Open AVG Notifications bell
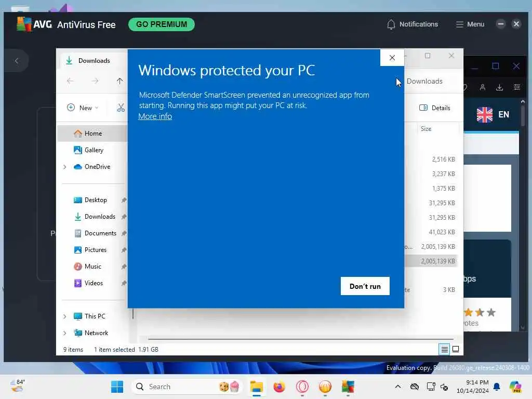This screenshot has height=399, width=532. coord(412,24)
